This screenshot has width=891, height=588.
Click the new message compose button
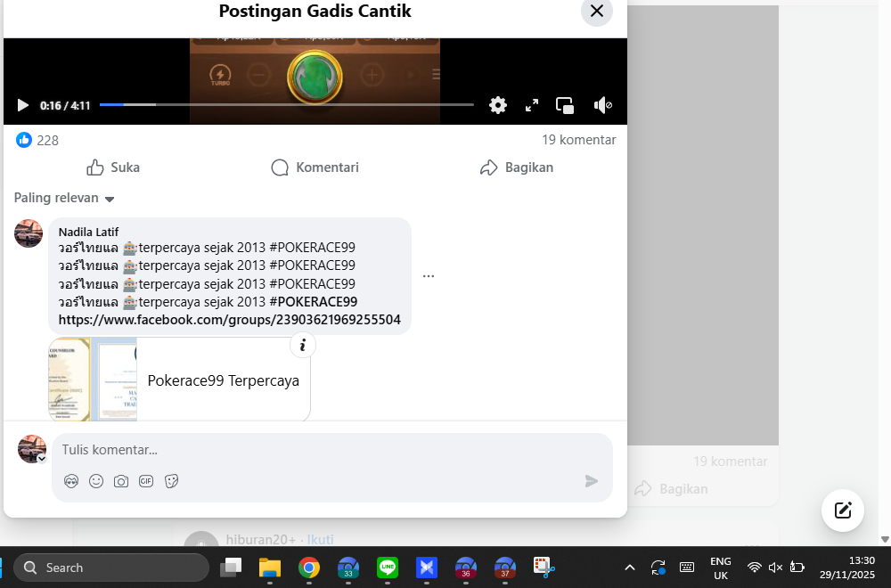point(843,510)
